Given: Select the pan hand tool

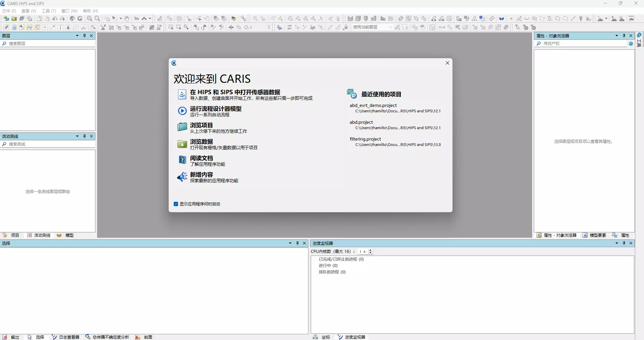Looking at the screenshot, I should click(127, 18).
